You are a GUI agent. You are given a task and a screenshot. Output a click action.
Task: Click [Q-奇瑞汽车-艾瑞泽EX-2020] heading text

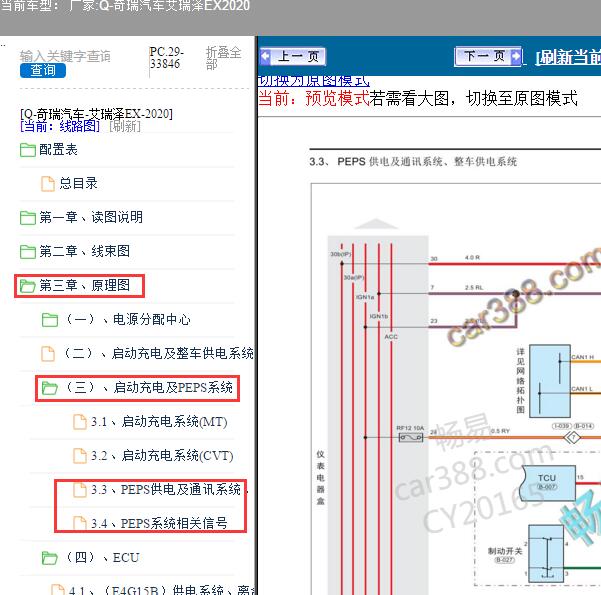[x=96, y=114]
